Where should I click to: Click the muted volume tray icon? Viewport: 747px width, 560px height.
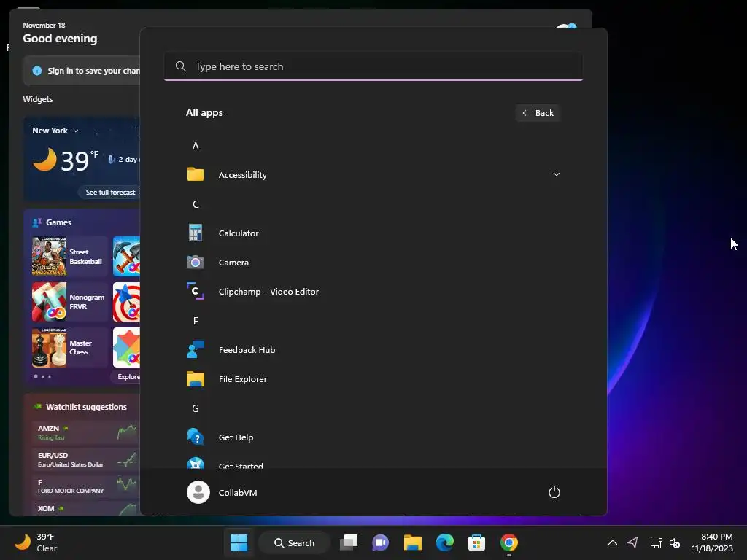[x=675, y=542]
